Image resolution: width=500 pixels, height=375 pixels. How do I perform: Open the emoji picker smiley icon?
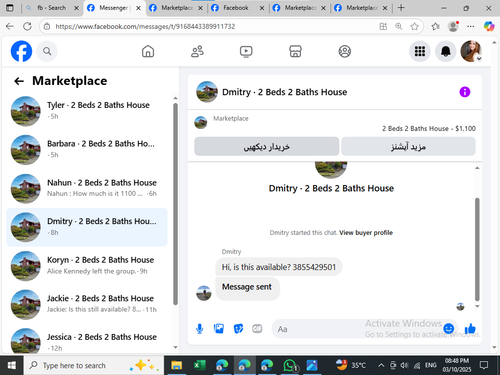coord(449,329)
